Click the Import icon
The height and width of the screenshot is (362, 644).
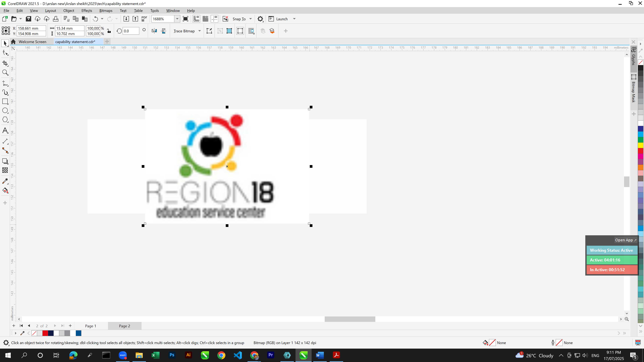(x=126, y=19)
